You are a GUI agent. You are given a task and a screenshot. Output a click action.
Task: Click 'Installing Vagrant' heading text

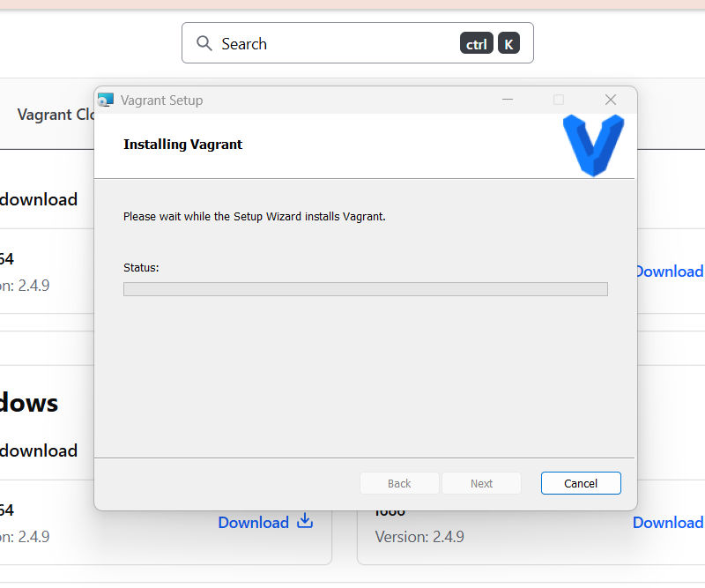pyautogui.click(x=183, y=145)
